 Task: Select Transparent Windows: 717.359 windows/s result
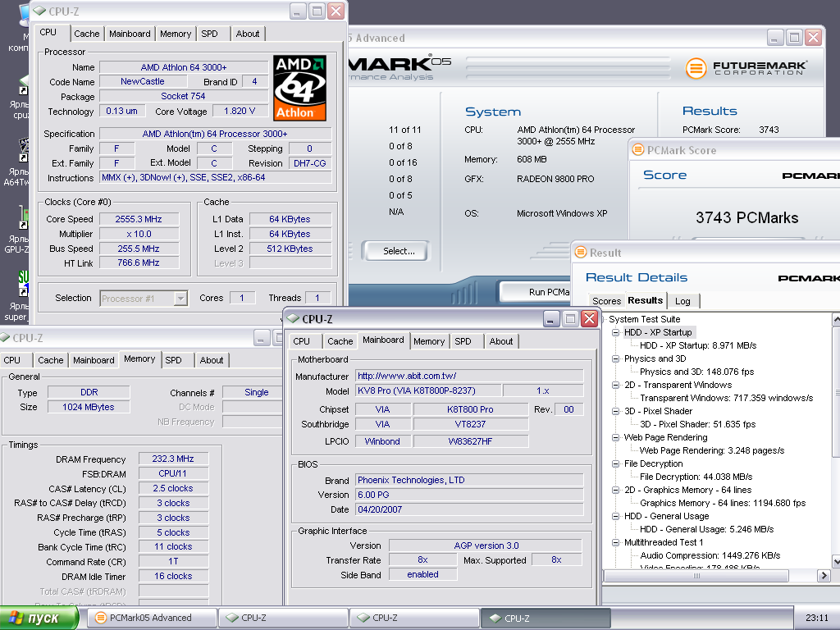pyautogui.click(x=727, y=398)
